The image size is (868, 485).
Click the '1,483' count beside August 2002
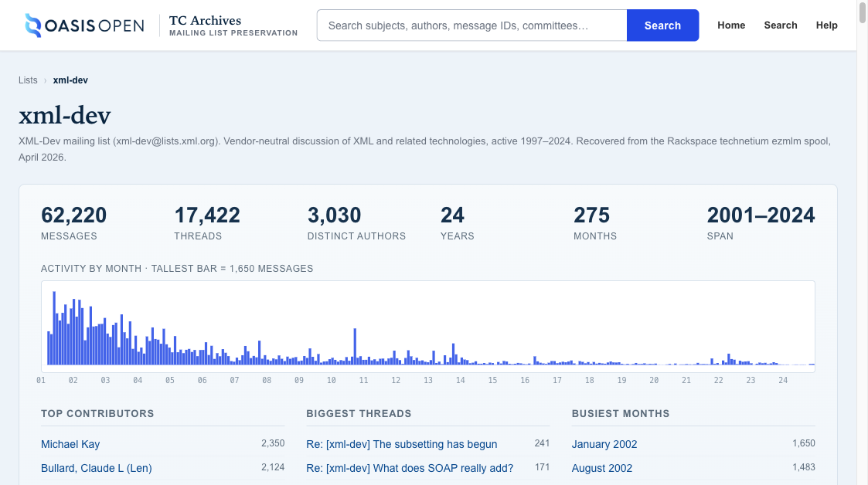coord(804,467)
